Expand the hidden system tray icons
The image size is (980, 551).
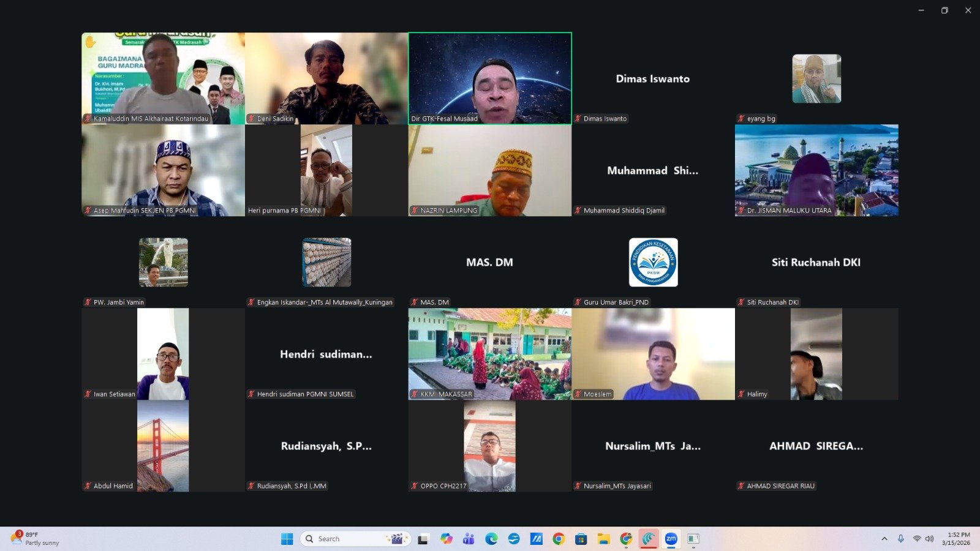point(884,539)
